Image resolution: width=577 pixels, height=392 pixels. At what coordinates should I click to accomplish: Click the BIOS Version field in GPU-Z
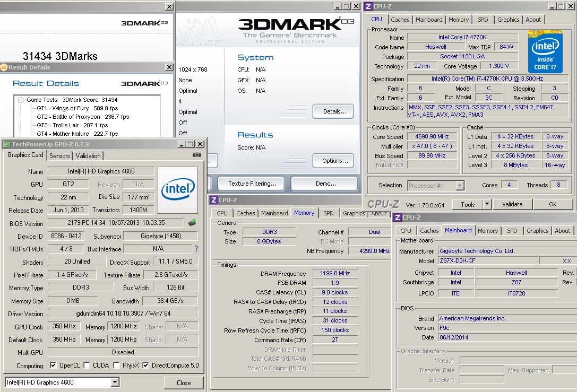116,222
